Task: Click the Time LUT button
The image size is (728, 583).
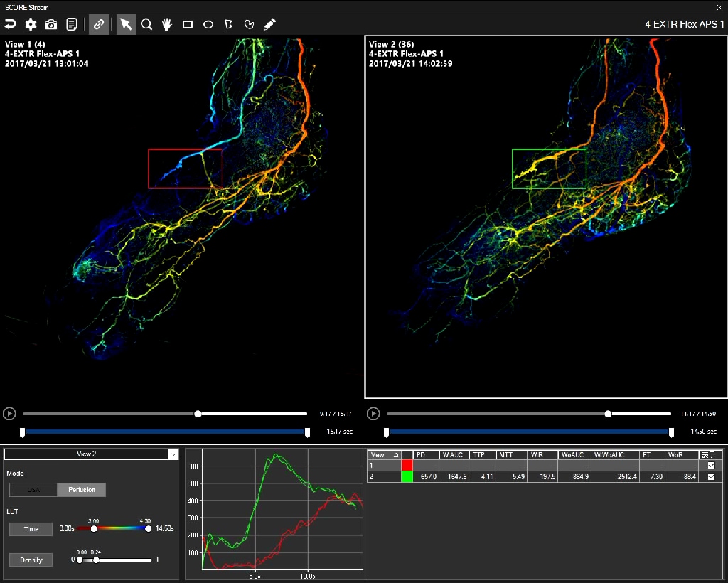Action: pyautogui.click(x=31, y=529)
